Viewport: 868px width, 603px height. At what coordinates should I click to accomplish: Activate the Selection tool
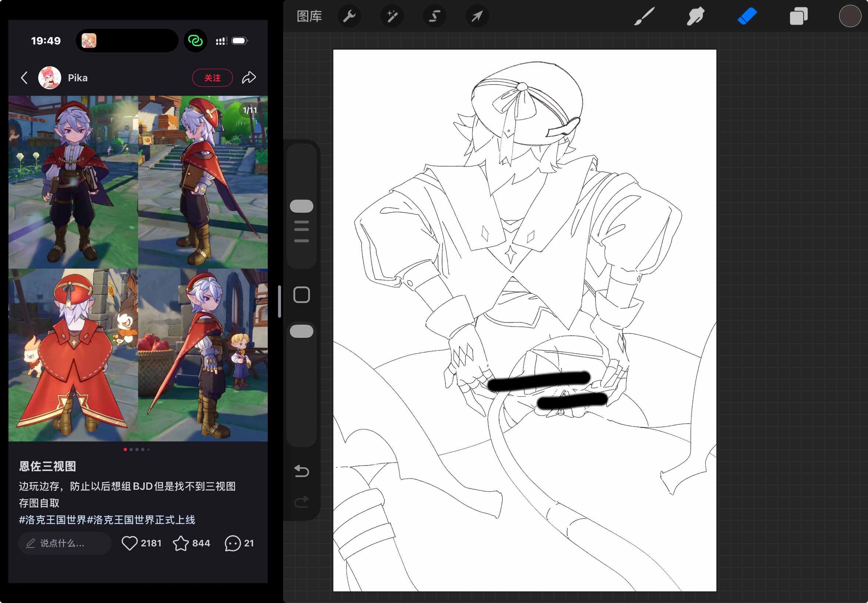point(435,16)
